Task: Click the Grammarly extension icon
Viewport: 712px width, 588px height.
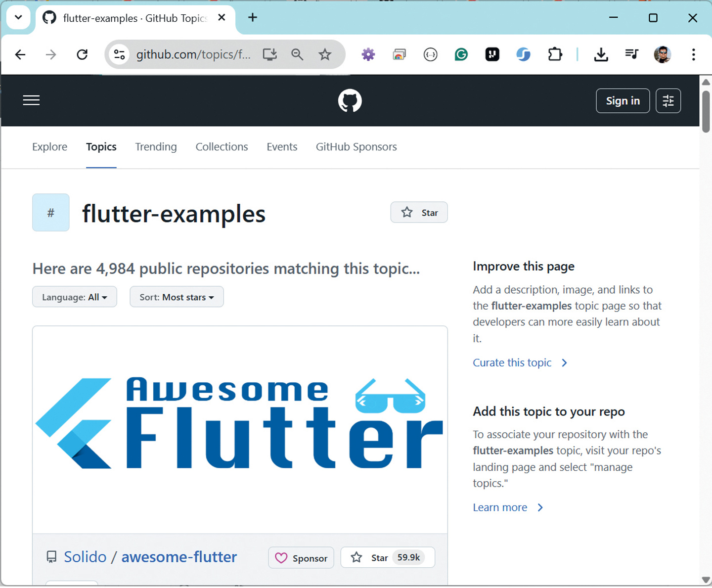Action: tap(461, 54)
